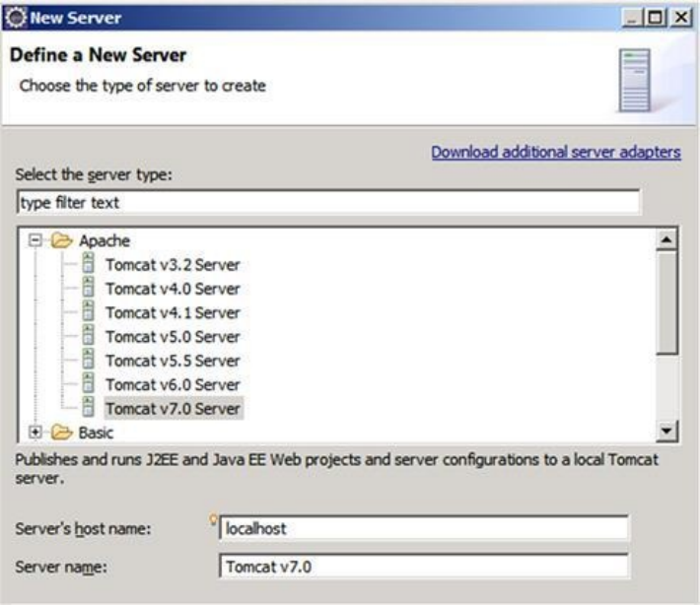Close the New Server dialog

tap(681, 18)
